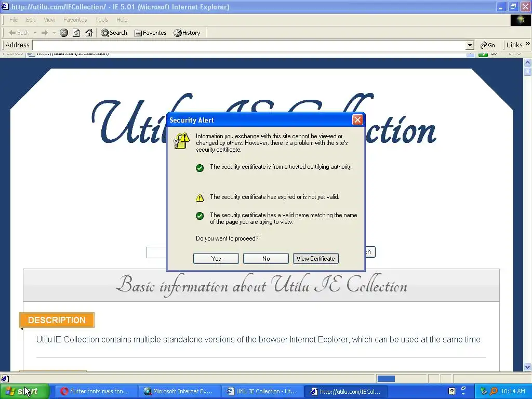Click 'Do you want to proceed?' text

(227, 238)
